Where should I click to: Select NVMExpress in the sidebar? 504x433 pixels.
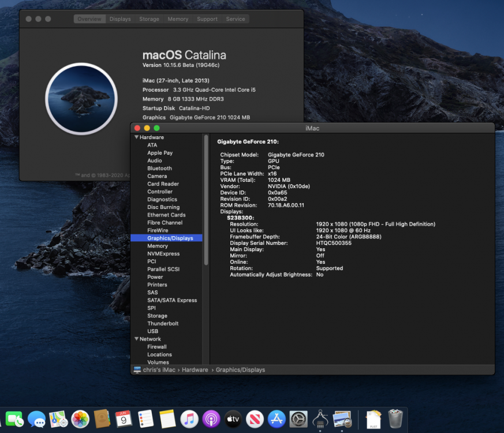pyautogui.click(x=163, y=253)
